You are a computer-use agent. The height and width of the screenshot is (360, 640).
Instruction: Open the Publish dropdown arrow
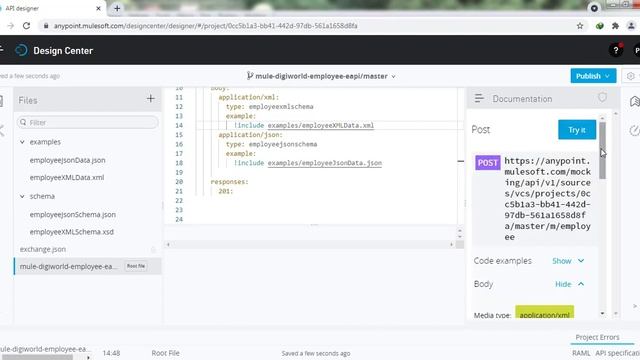click(607, 76)
